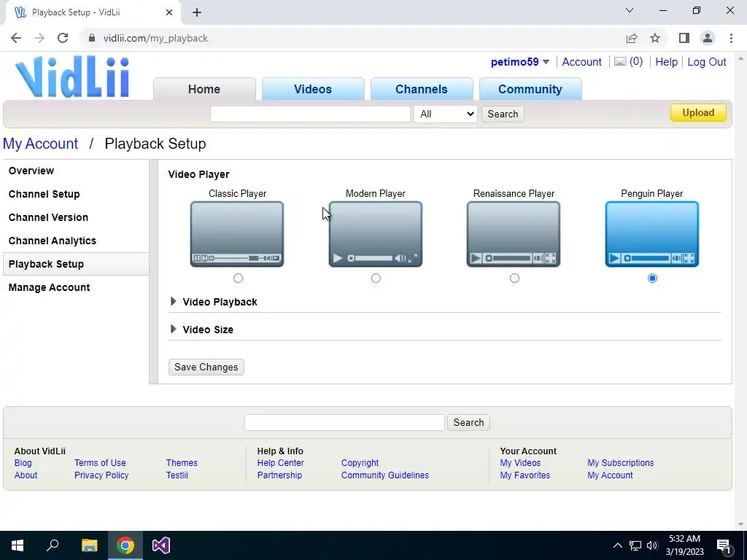
Task: Open Windows taskbar search
Action: [x=53, y=545]
